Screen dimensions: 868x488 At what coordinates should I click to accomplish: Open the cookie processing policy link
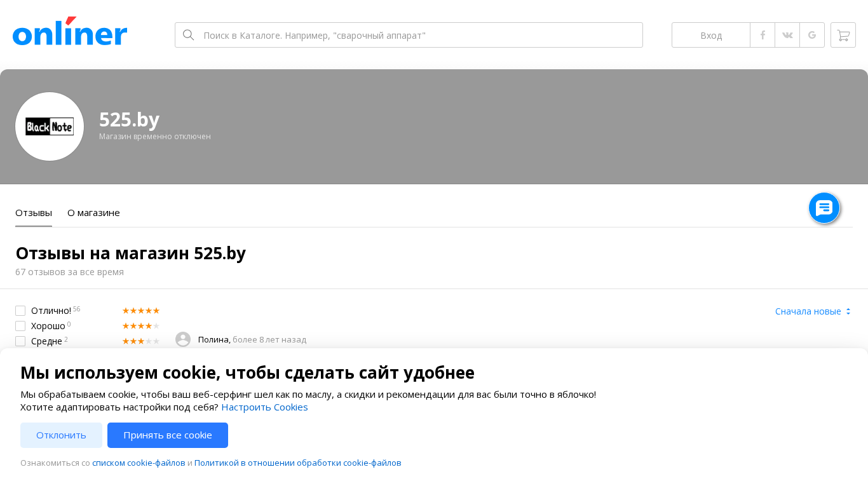point(298,463)
